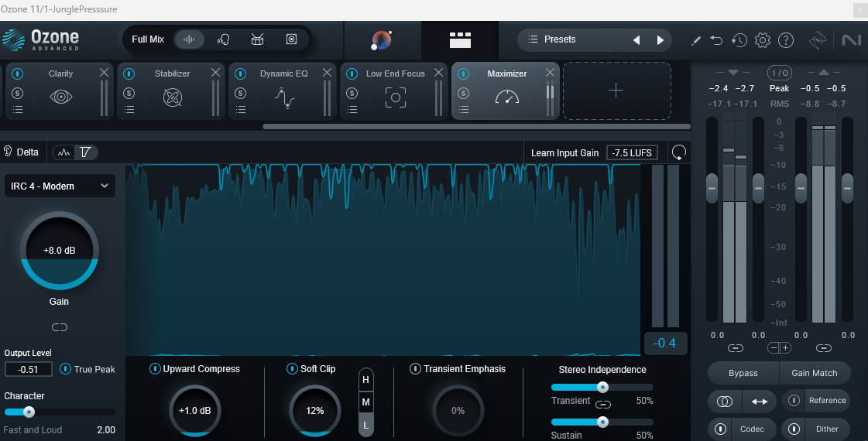
Task: Toggle the Dynamic EQ power button
Action: point(240,73)
